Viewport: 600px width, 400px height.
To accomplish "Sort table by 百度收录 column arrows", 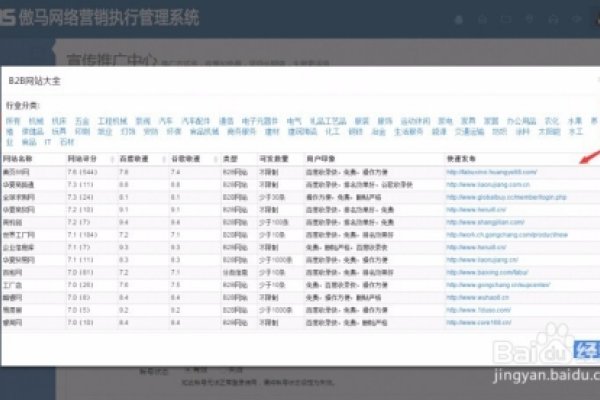I will click(164, 159).
